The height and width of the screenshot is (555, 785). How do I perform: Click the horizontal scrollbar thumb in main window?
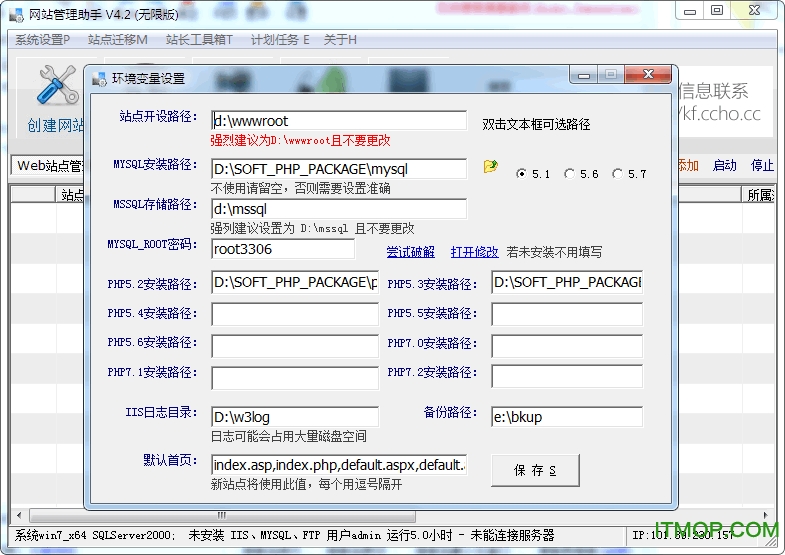coord(222,515)
